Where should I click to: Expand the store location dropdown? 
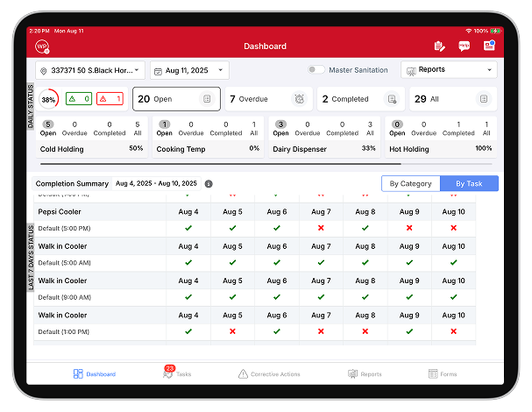[x=89, y=70]
